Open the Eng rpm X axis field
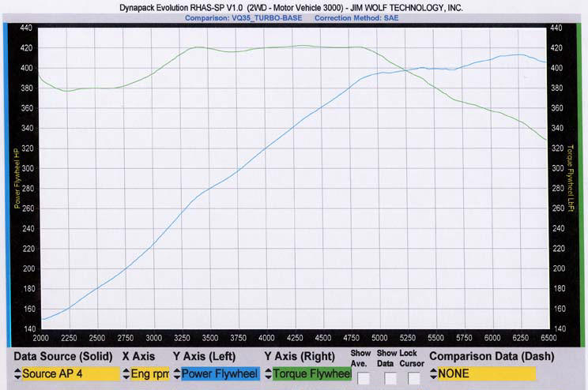This screenshot has width=588, height=390. point(149,373)
